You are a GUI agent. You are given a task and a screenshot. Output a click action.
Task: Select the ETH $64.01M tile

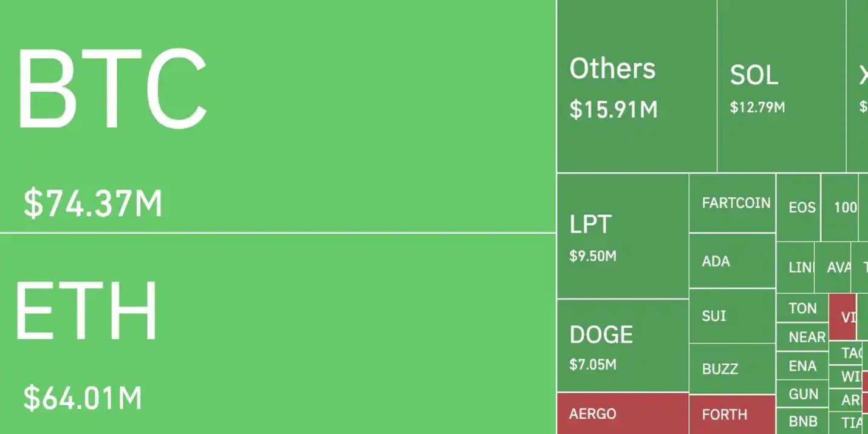(x=278, y=334)
